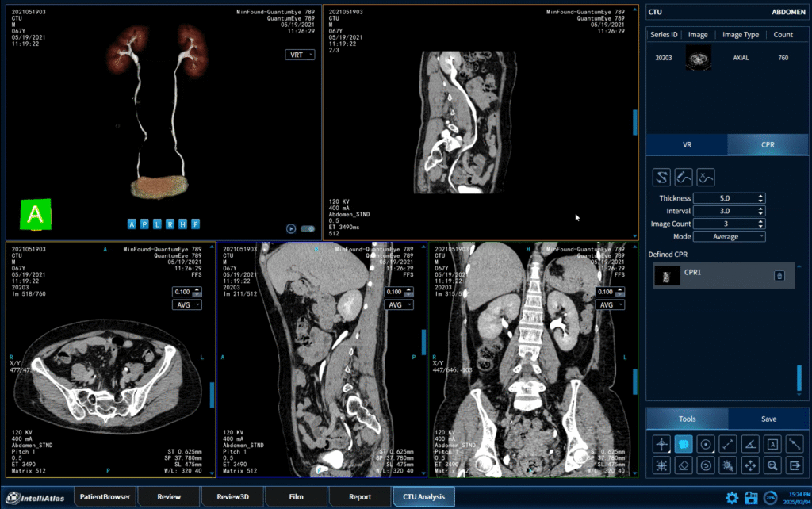Open the Review tab
Image resolution: width=812 pixels, height=509 pixels.
point(169,496)
